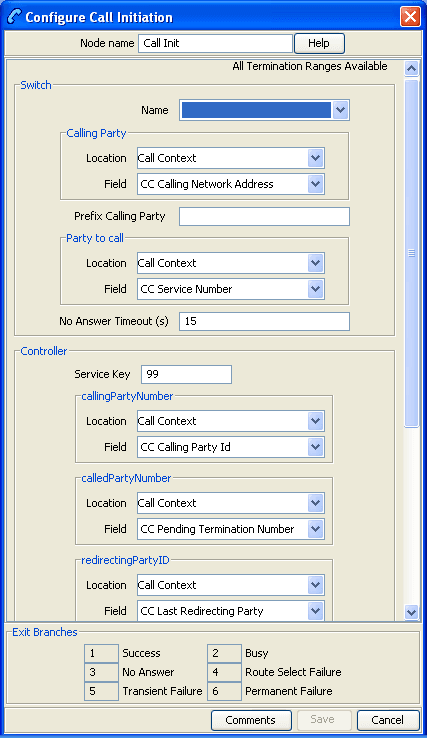Open the Comments button

(x=250, y=720)
